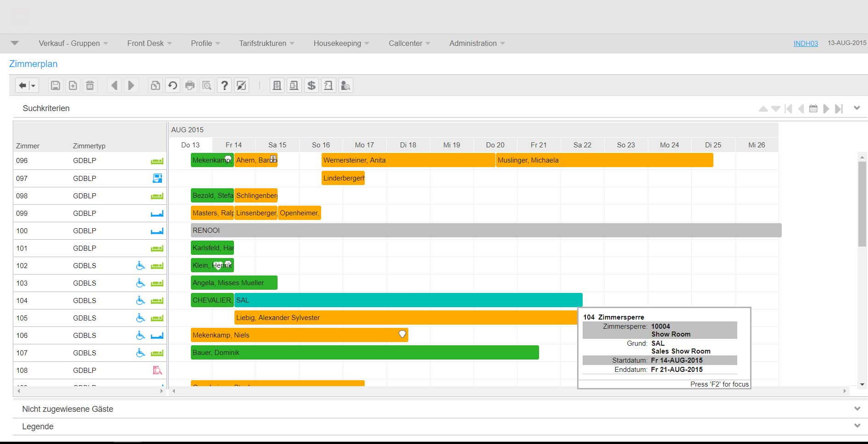Click the dollar sign toolbar icon
The height and width of the screenshot is (444, 868).
point(312,85)
